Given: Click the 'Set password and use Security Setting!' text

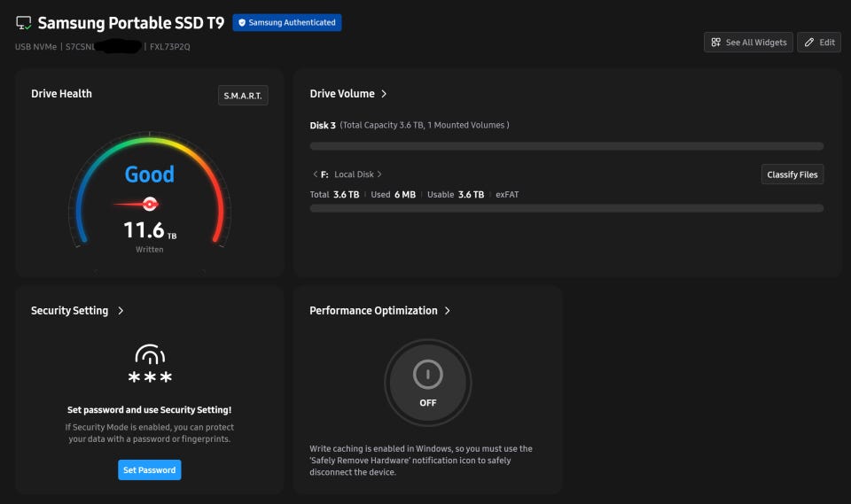Looking at the screenshot, I should [x=149, y=409].
